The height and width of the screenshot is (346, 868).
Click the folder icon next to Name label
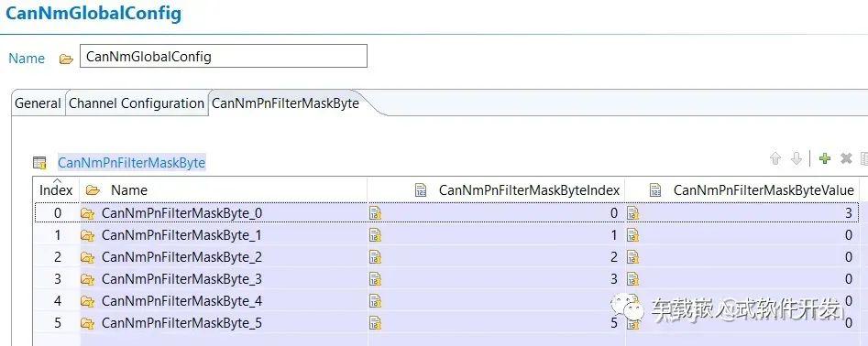66,59
